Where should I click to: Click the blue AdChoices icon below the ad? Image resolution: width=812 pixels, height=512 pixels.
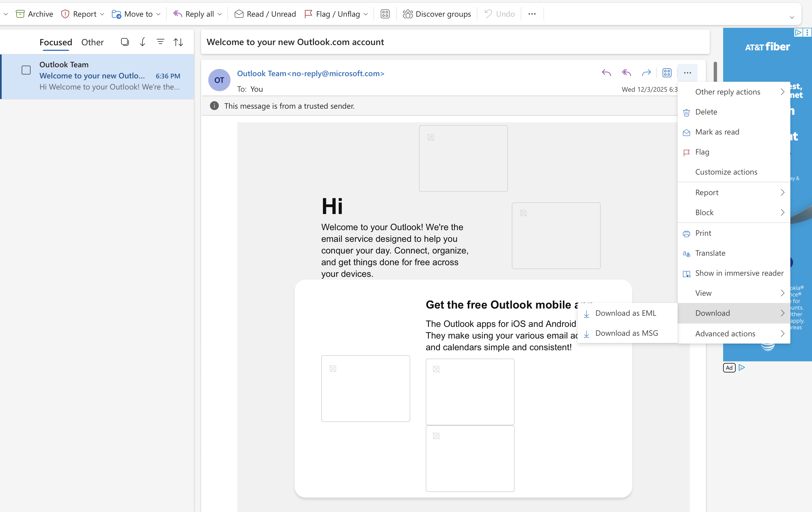741,367
